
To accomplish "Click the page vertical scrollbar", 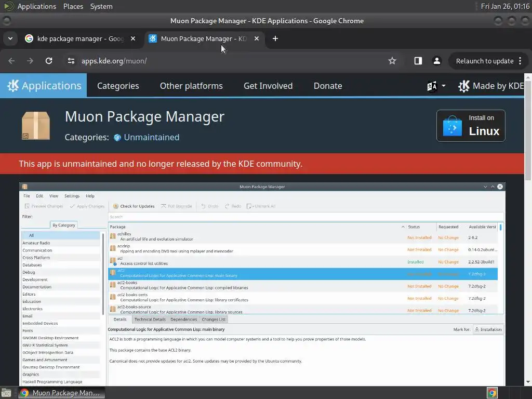I will click(528, 130).
